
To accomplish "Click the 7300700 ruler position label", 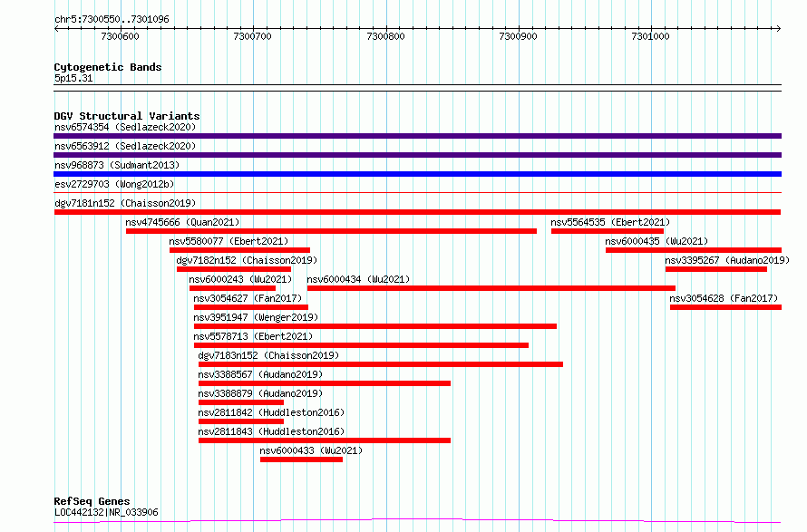I will click(252, 36).
